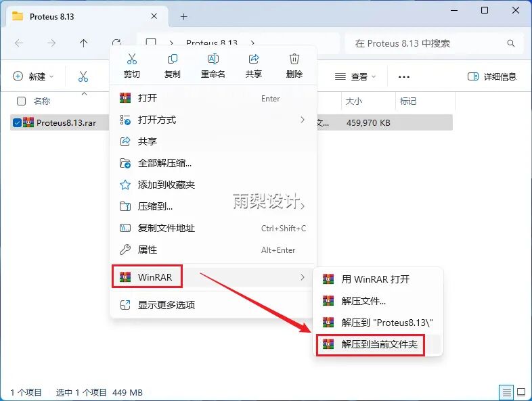Click the 复制 (copy) icon in context menu

pos(172,60)
